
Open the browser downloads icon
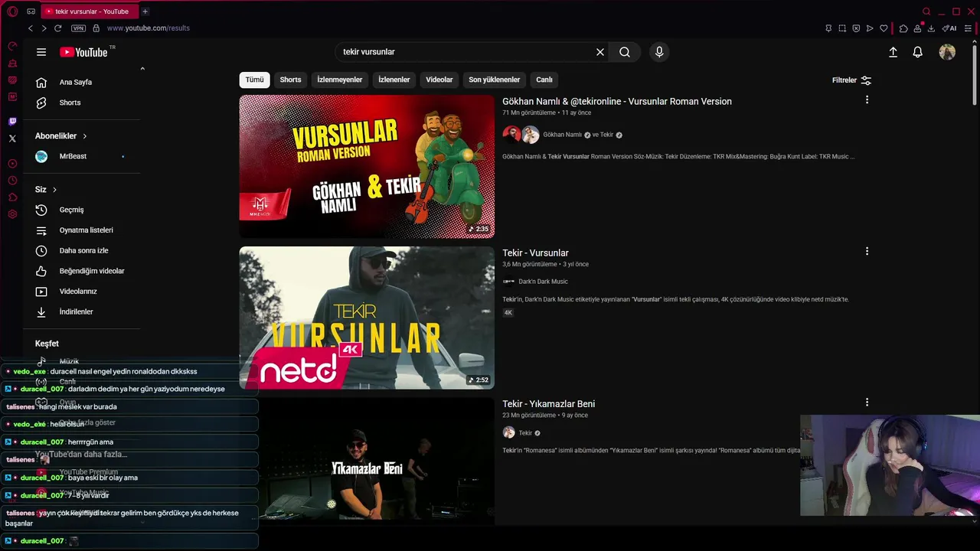[x=931, y=28]
